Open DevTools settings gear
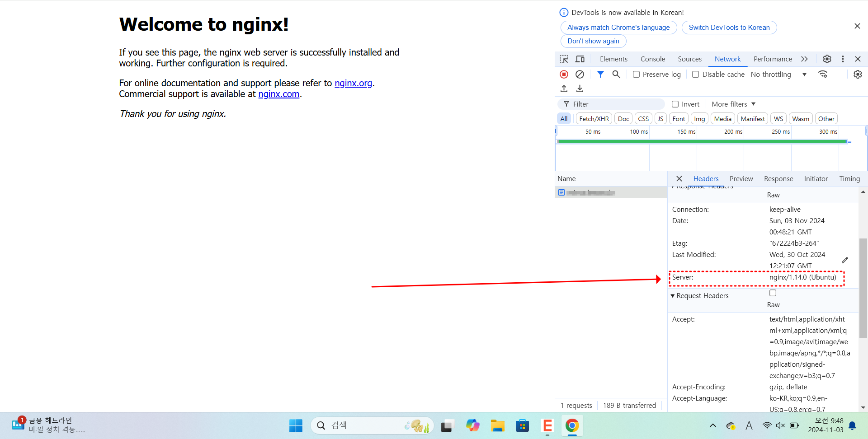868x439 pixels. 827,59
